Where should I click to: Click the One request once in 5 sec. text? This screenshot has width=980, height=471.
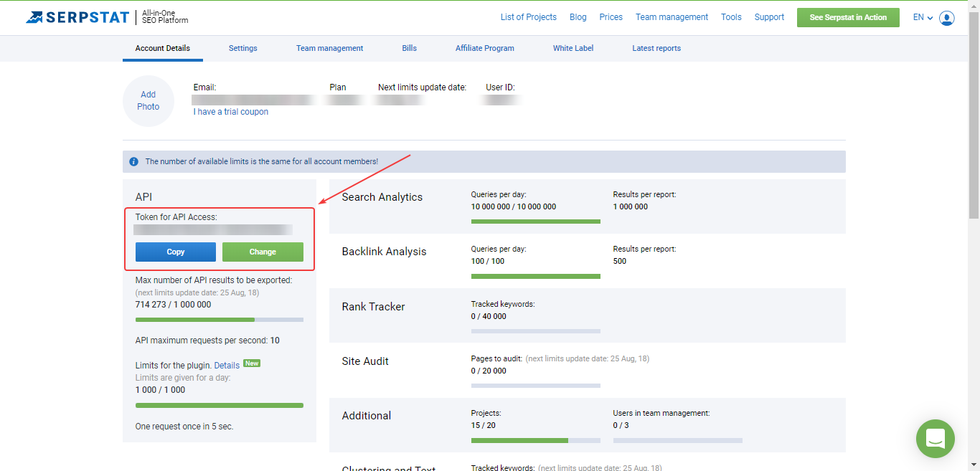[x=184, y=427]
